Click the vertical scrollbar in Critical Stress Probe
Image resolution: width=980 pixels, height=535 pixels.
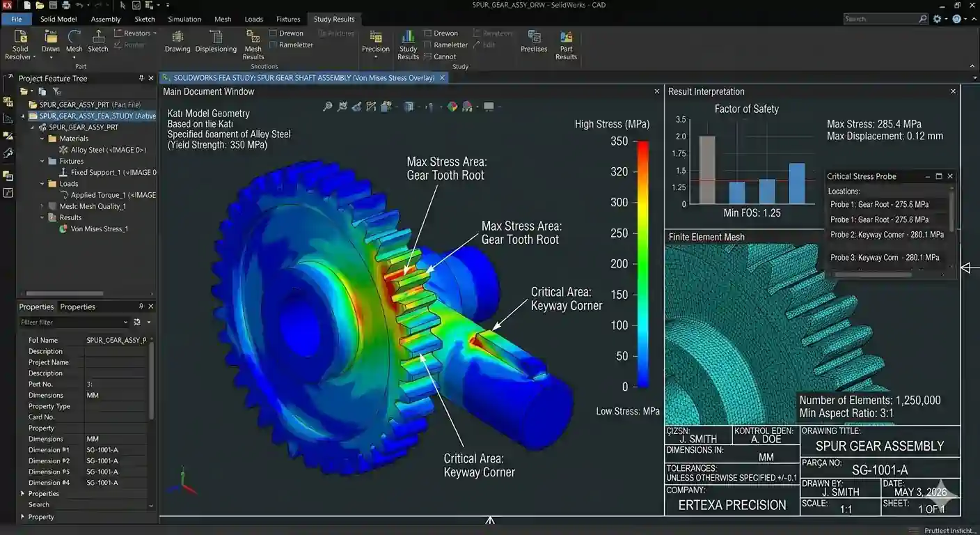tap(952, 212)
